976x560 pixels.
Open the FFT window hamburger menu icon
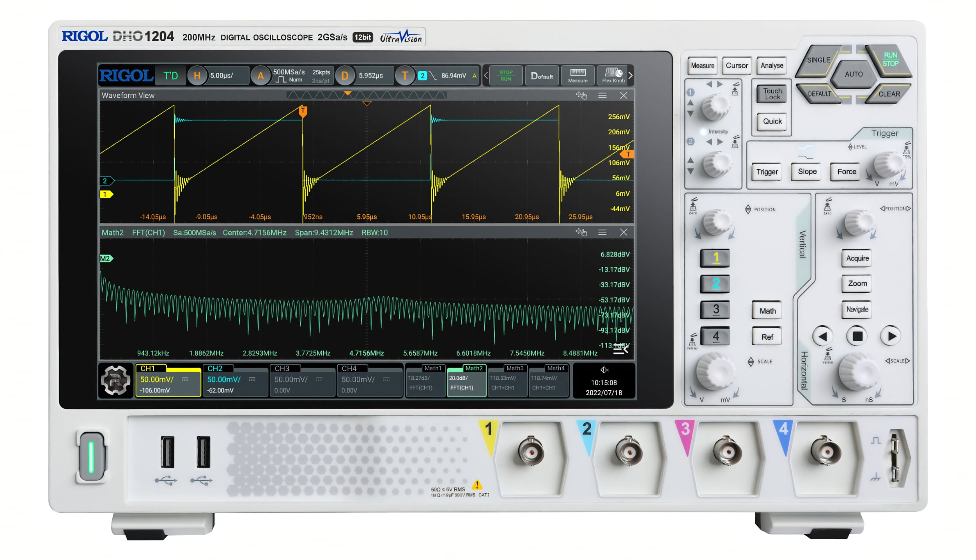[x=602, y=232]
